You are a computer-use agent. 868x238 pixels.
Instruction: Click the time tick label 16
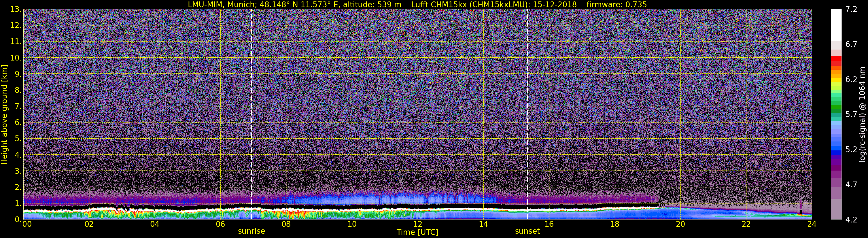(x=549, y=224)
